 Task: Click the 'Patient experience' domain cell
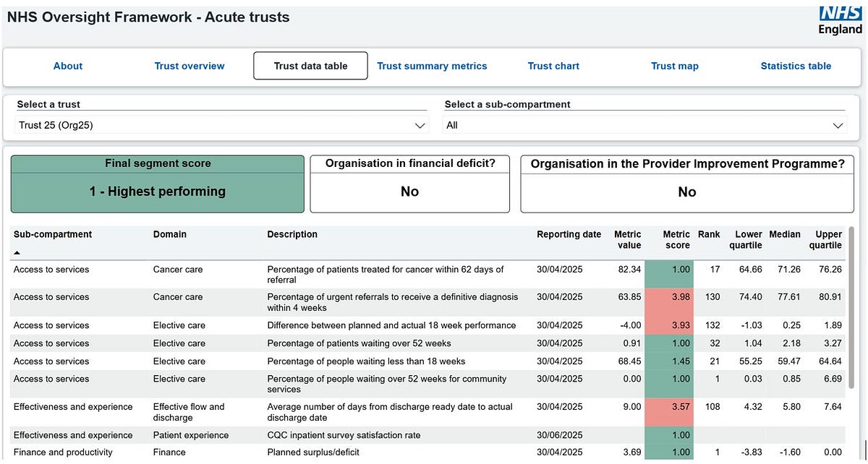(x=191, y=435)
